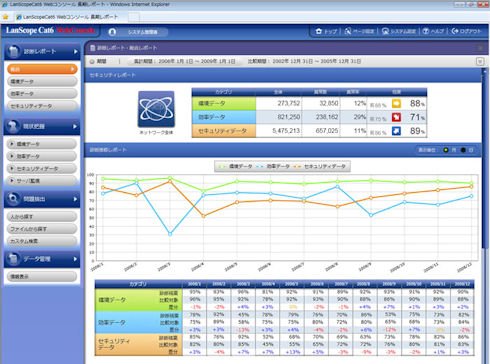
Task: Click the system administrator user avatar icon
Action: [112, 32]
